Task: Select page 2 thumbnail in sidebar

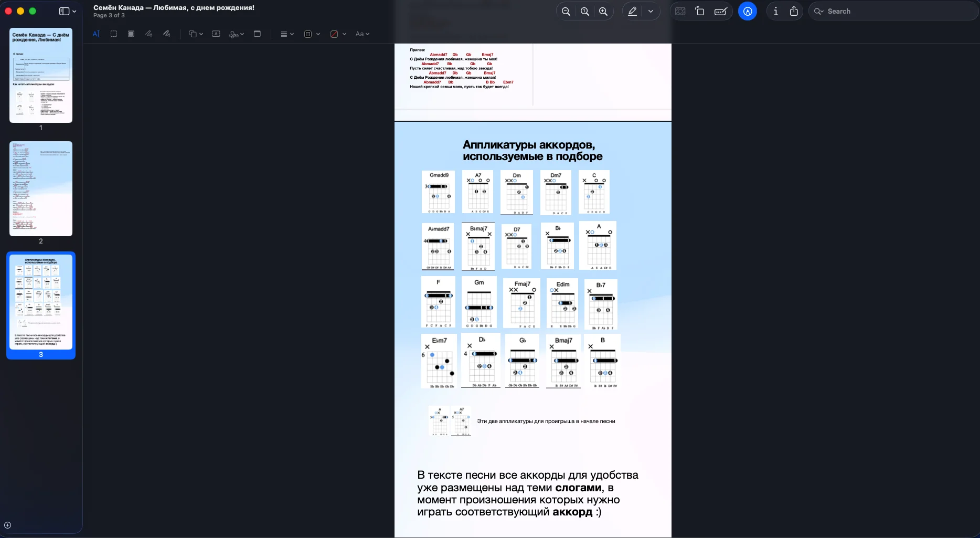Action: pos(41,189)
